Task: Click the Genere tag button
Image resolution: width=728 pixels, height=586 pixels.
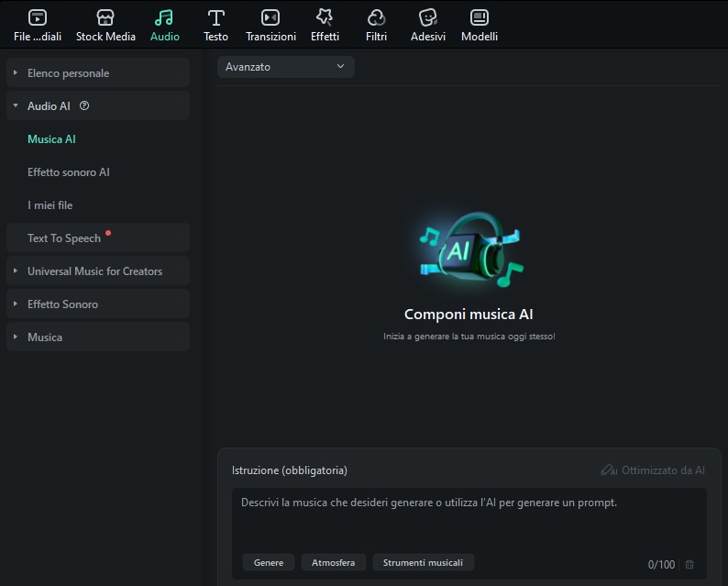Action: [269, 562]
